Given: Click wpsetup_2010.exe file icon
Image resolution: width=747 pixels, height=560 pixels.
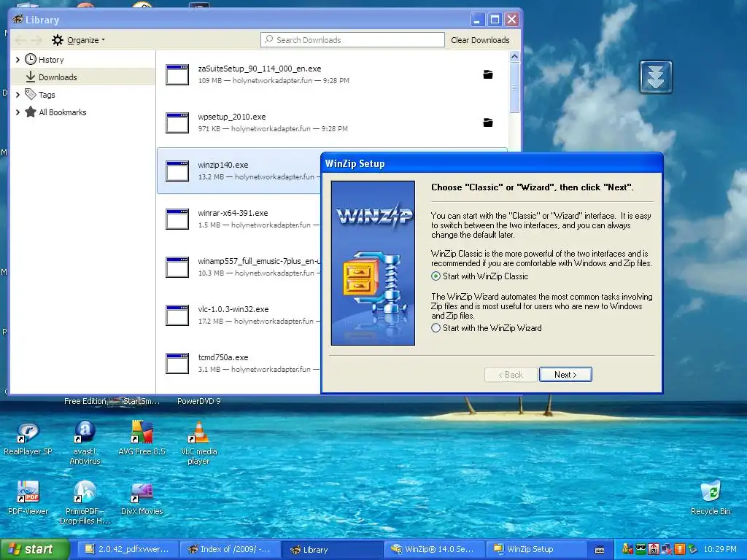Looking at the screenshot, I should coord(177,122).
